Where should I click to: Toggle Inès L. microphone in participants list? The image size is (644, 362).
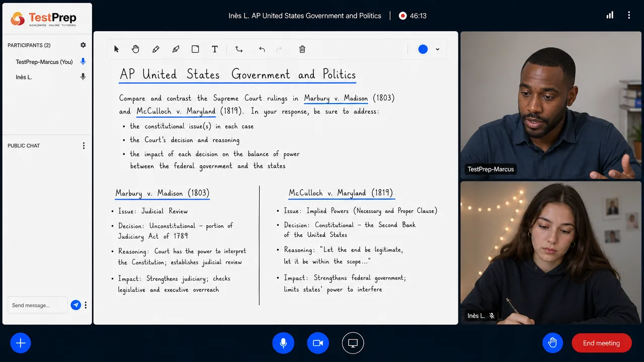[83, 77]
